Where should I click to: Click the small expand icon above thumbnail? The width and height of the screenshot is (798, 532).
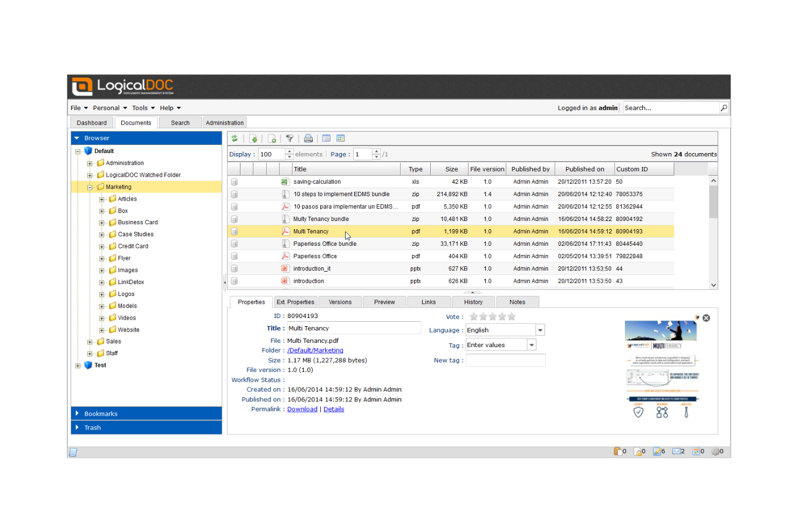[x=697, y=317]
